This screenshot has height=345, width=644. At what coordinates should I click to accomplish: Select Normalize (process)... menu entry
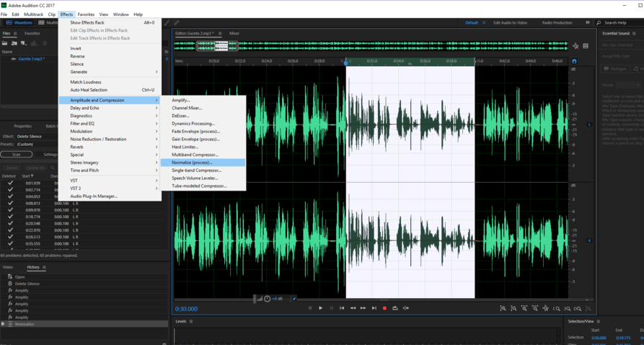tap(203, 162)
